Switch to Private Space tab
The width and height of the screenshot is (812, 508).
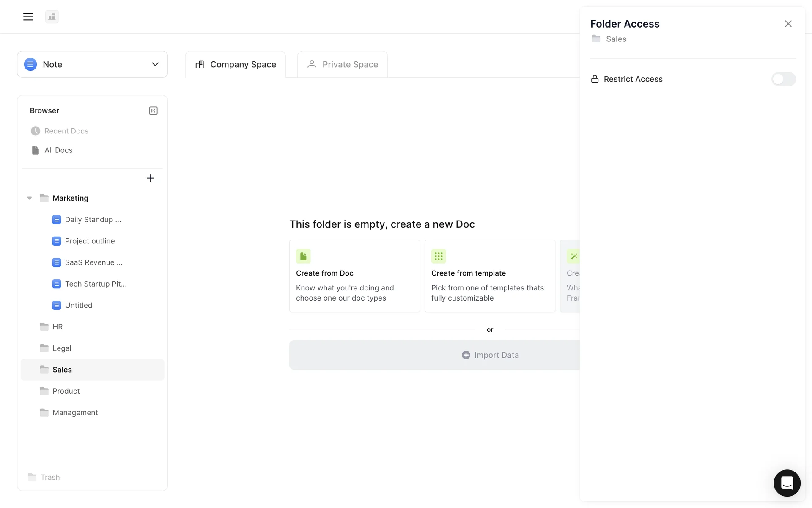pyautogui.click(x=342, y=64)
